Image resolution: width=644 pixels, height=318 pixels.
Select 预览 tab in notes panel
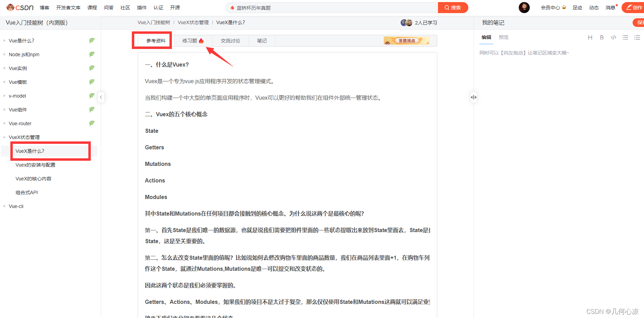click(504, 37)
